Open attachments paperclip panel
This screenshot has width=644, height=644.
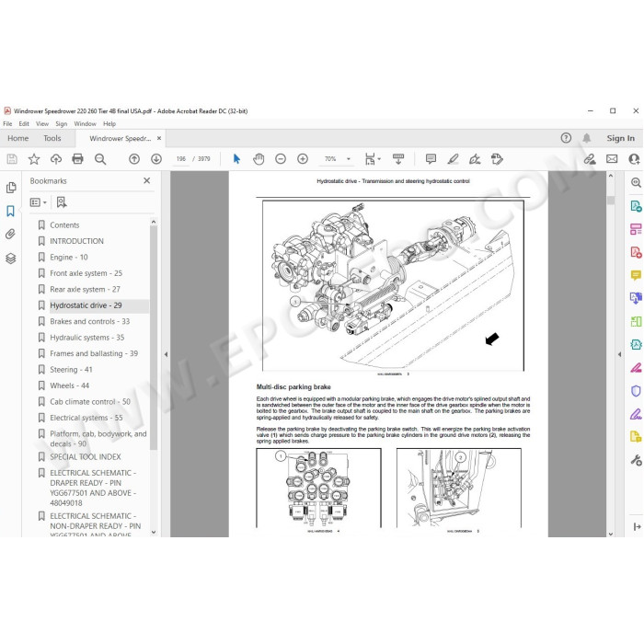click(11, 235)
